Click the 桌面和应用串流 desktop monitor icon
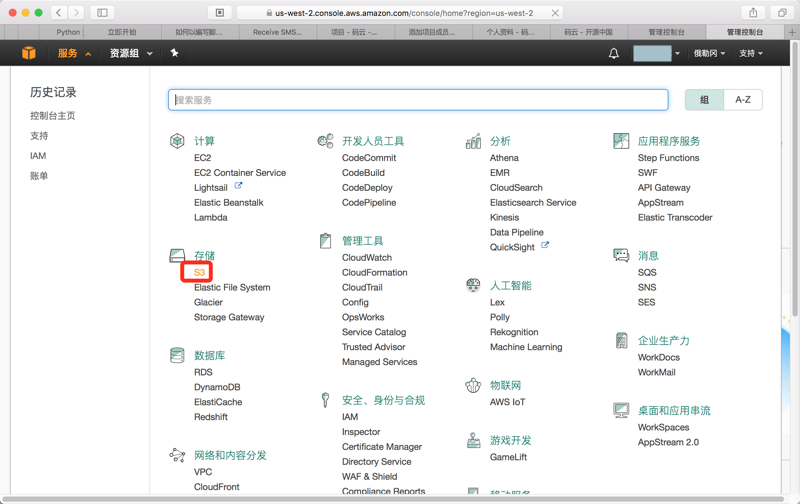Viewport: 800px width, 504px height. click(x=621, y=410)
